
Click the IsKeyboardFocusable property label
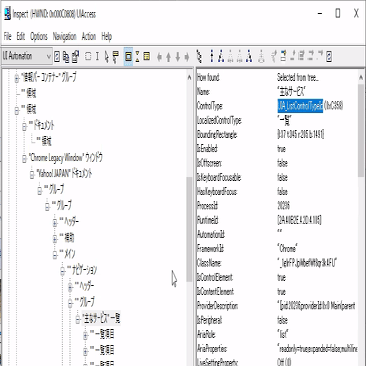coord(219,177)
